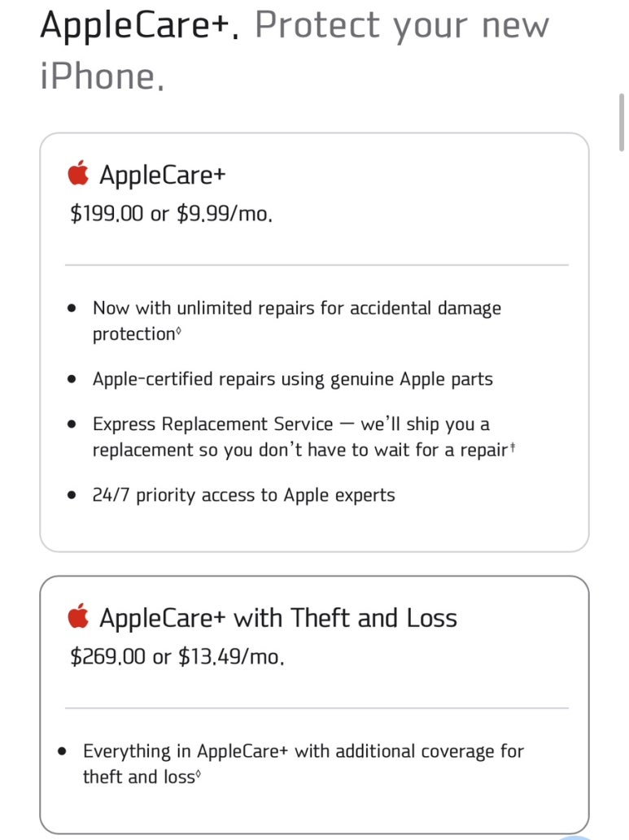
Task: Click the divider line below the $199.00 price
Action: (x=317, y=264)
